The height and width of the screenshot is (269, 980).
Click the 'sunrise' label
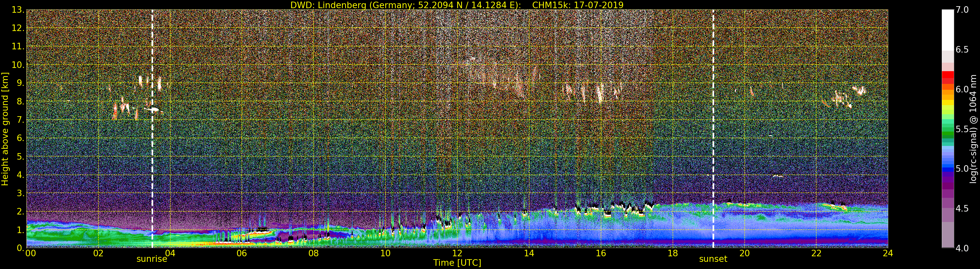pyautogui.click(x=152, y=259)
